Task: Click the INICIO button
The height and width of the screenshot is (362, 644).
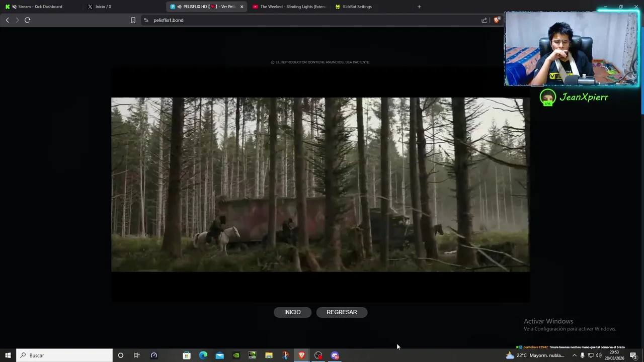Action: click(292, 312)
